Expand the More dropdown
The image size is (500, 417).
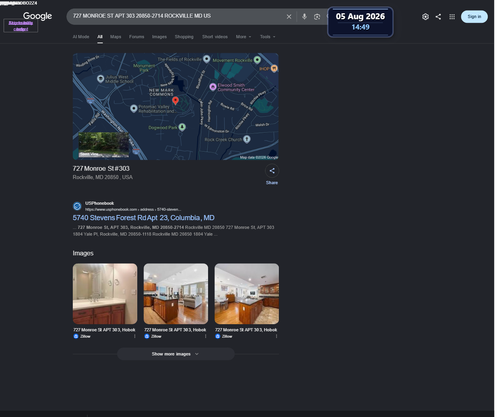(x=243, y=37)
